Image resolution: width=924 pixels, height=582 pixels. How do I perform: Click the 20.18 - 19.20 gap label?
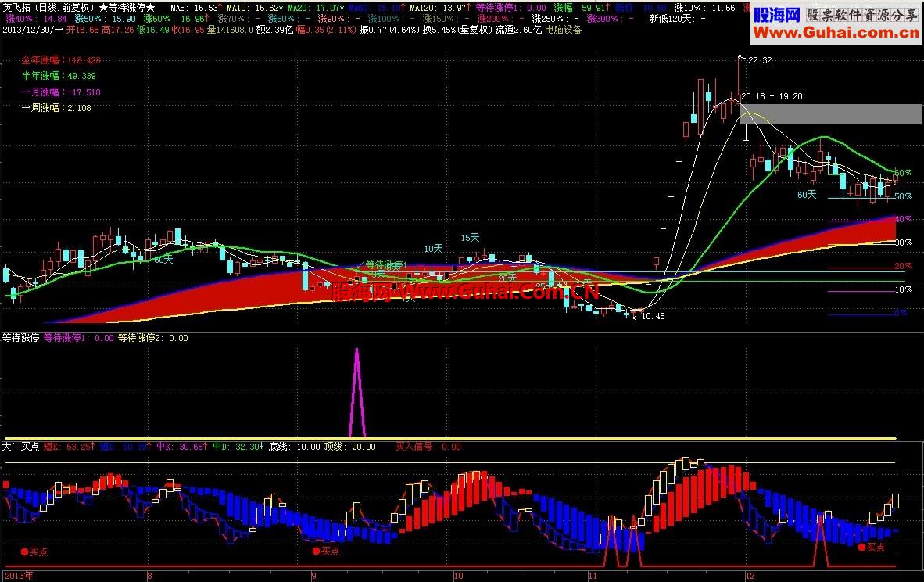(772, 96)
